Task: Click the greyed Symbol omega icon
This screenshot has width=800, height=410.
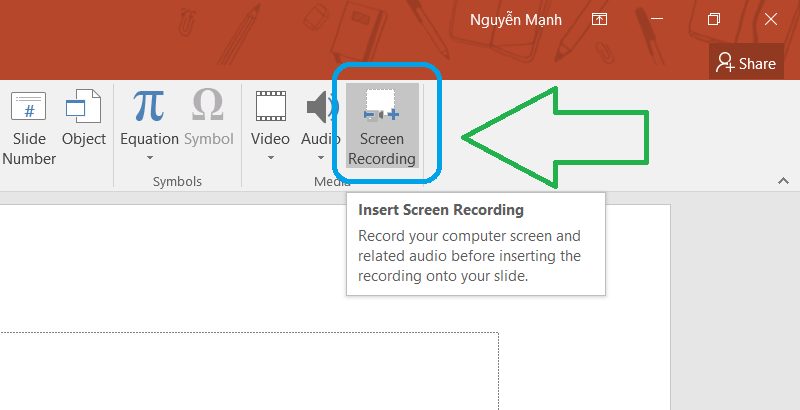Action: [x=208, y=105]
